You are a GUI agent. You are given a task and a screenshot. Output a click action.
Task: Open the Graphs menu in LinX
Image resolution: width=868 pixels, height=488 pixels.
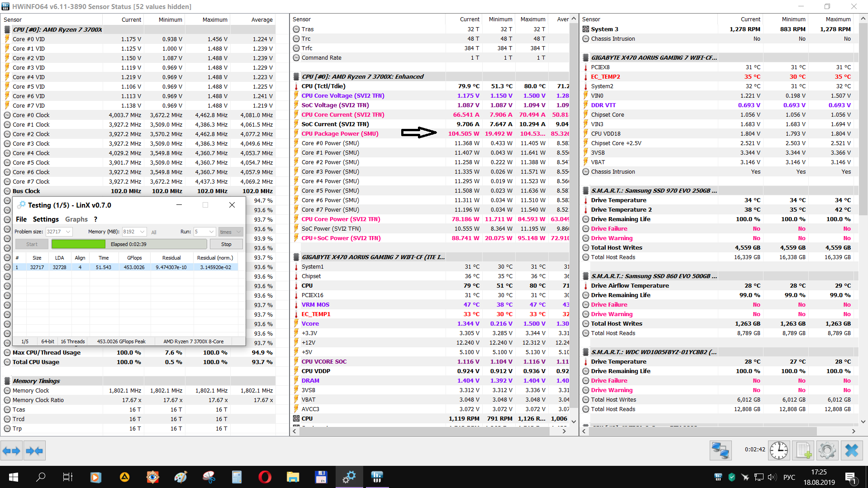click(x=76, y=219)
